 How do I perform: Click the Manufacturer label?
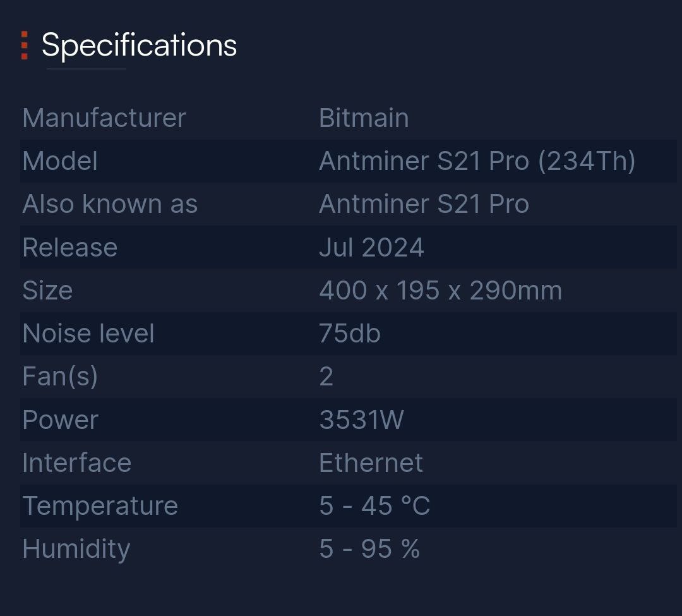[x=104, y=118]
